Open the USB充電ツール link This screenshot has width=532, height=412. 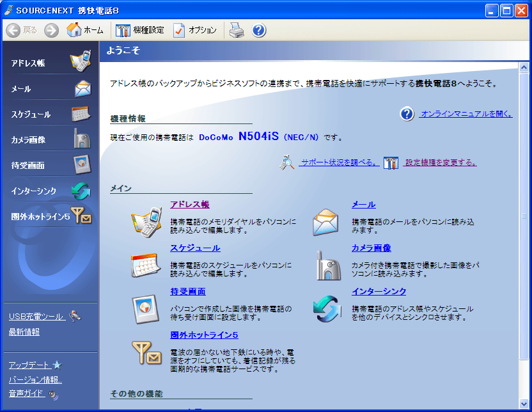(37, 316)
